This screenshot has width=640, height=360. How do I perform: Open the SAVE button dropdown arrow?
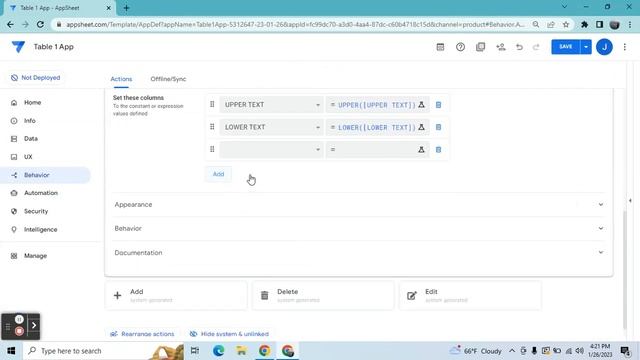click(x=586, y=47)
